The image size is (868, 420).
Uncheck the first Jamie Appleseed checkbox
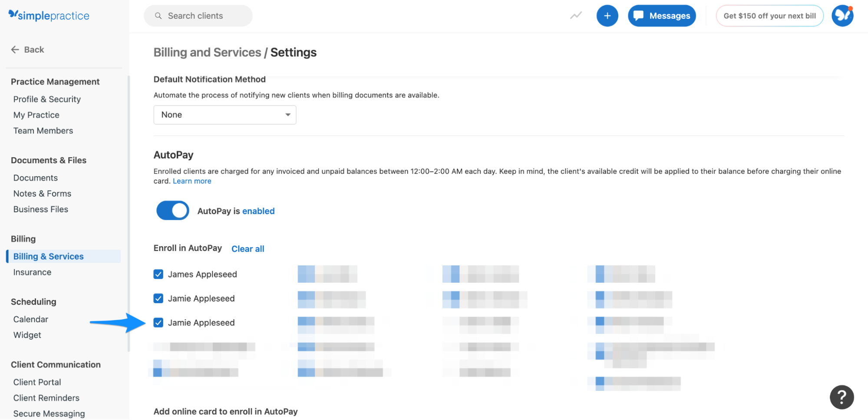click(x=158, y=298)
